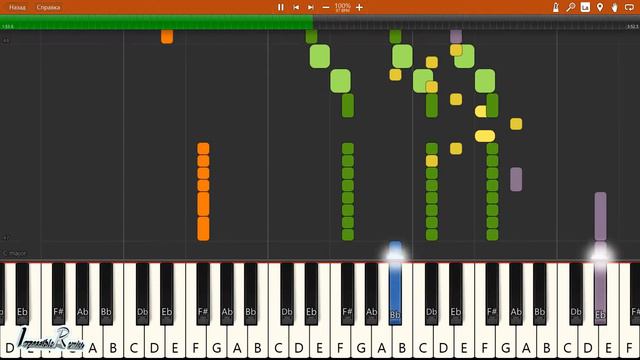Click the tall orange note column
This screenshot has height=360, width=640.
point(203,191)
